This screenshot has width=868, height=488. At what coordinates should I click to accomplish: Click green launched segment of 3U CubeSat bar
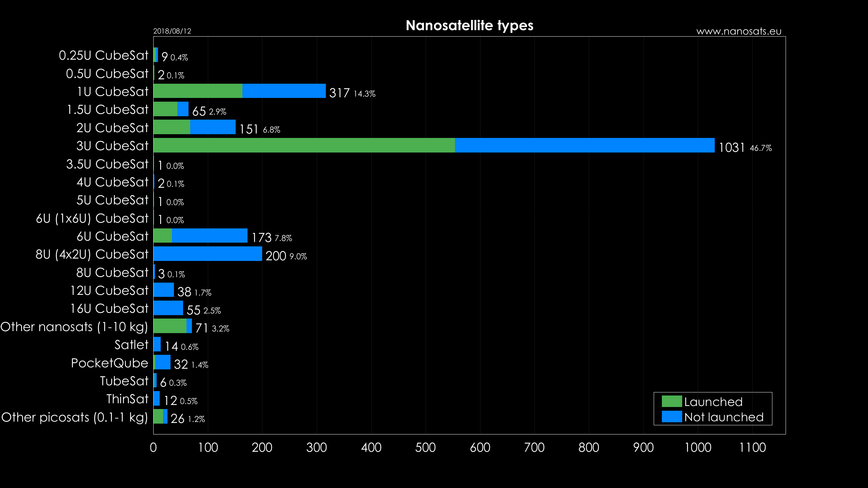tap(303, 145)
